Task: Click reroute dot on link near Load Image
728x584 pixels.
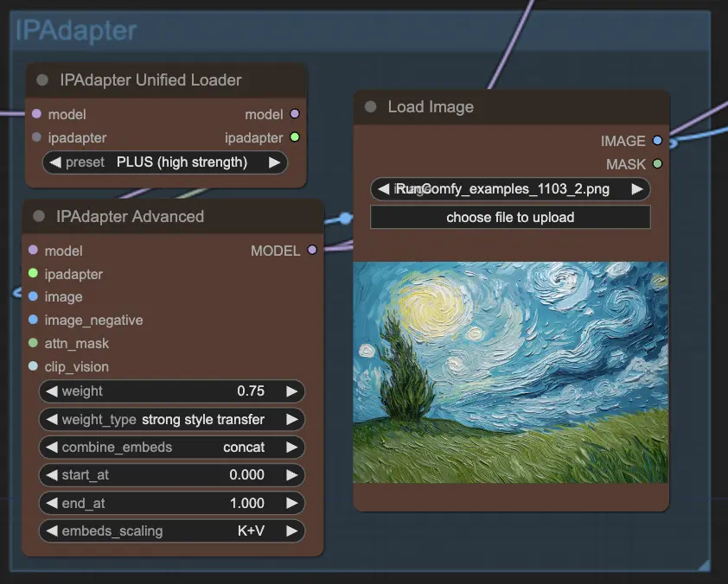Action: pyautogui.click(x=345, y=218)
